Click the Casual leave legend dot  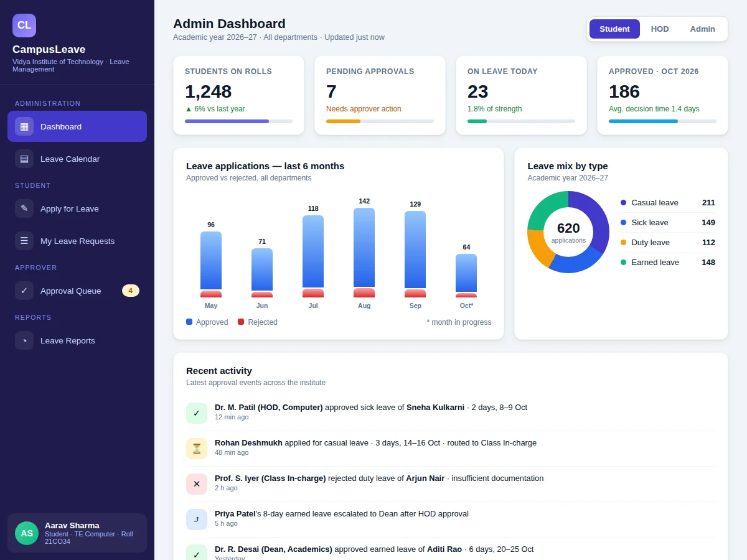(x=624, y=202)
